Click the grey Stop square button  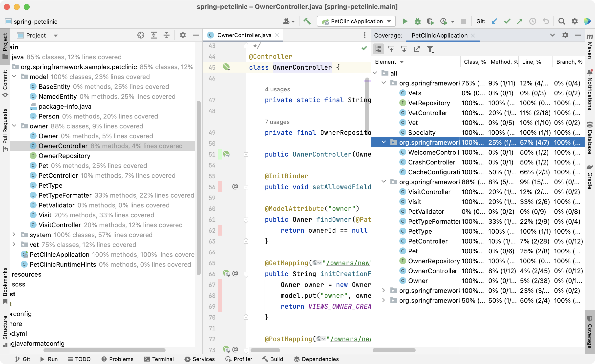click(464, 21)
